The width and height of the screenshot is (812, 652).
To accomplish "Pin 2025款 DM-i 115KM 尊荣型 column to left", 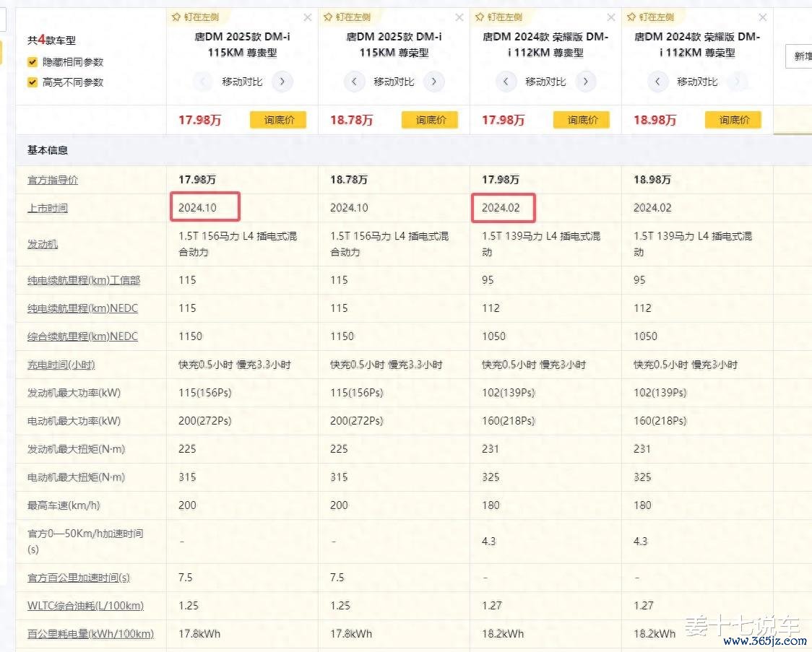I will point(347,17).
